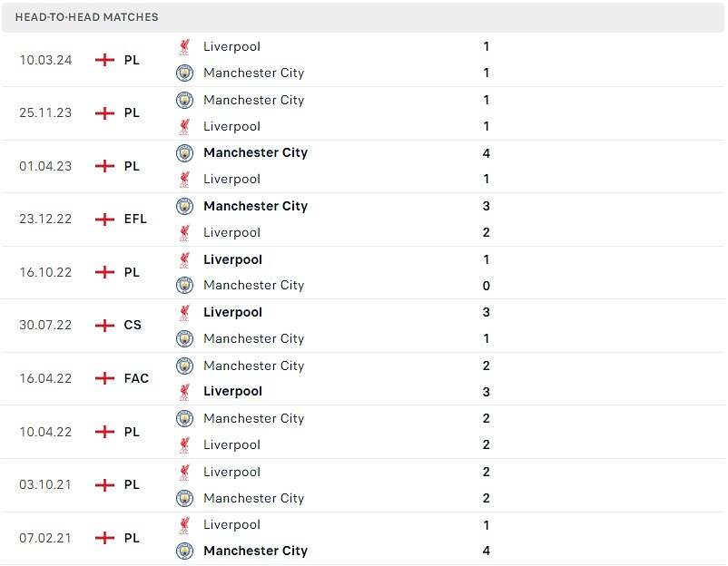Image resolution: width=728 pixels, height=566 pixels.
Task: Open the bold Liverpool name in 16.10.22 match
Action: click(232, 259)
